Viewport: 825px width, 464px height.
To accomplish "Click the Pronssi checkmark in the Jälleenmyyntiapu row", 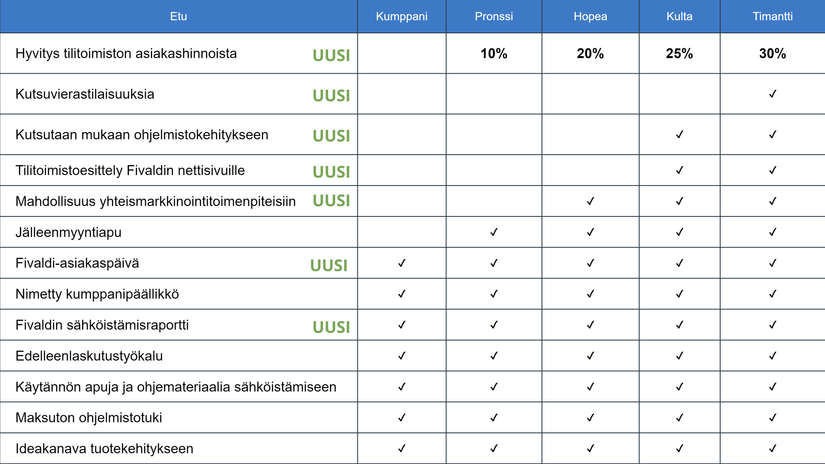I will [494, 233].
